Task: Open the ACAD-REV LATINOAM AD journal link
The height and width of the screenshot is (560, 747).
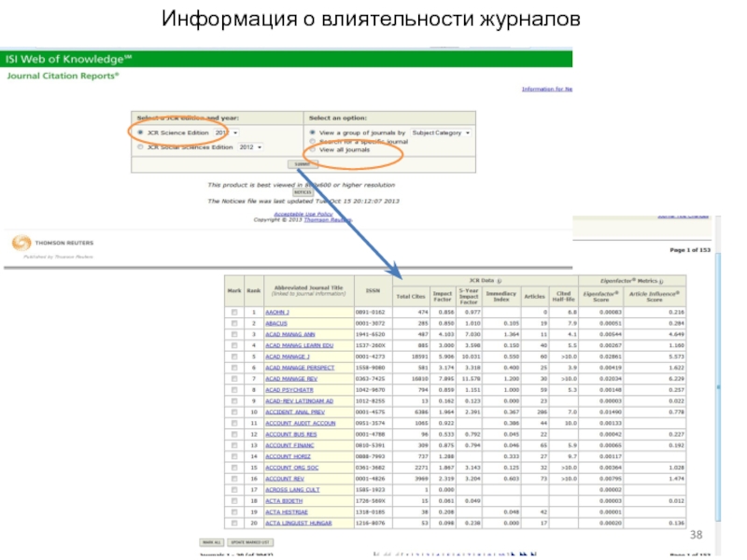Action: point(299,401)
